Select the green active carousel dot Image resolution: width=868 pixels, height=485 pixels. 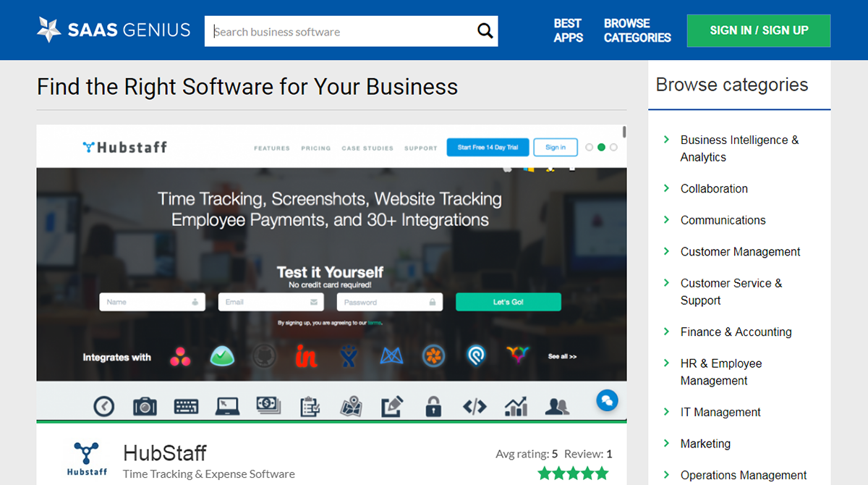coord(601,147)
